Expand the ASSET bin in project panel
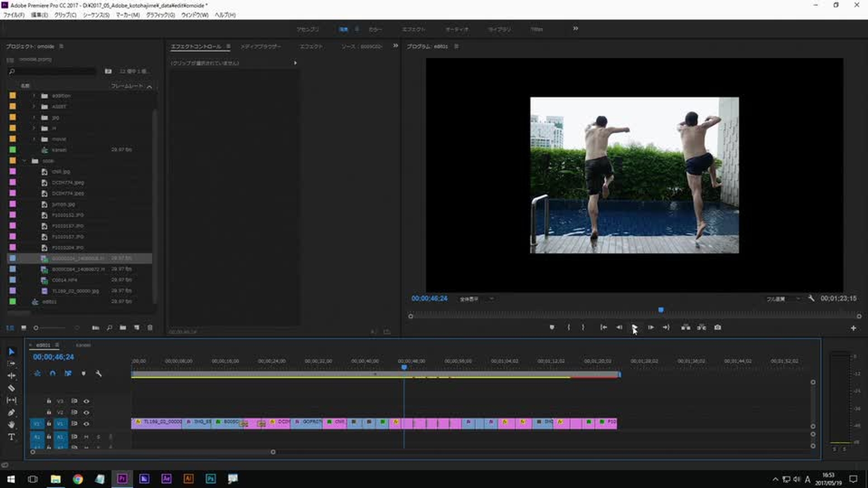Screen dimensions: 868x488 [34, 107]
